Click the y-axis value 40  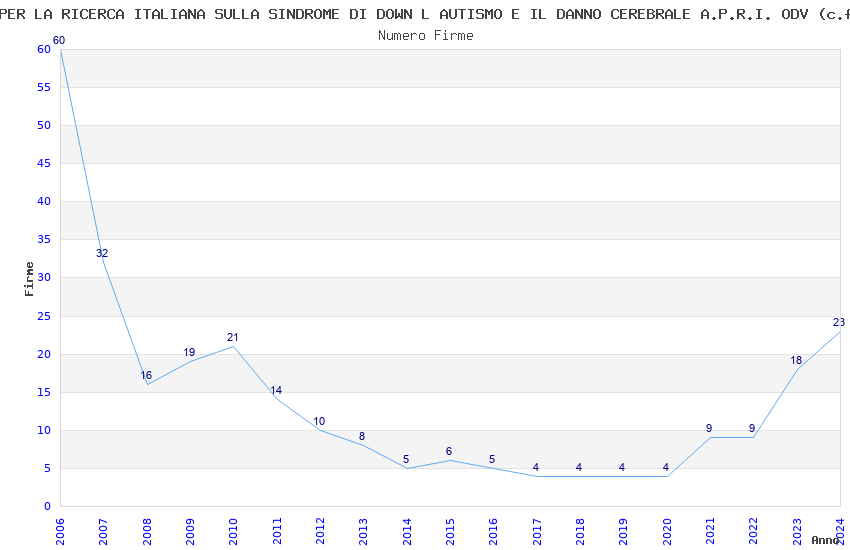pos(44,201)
